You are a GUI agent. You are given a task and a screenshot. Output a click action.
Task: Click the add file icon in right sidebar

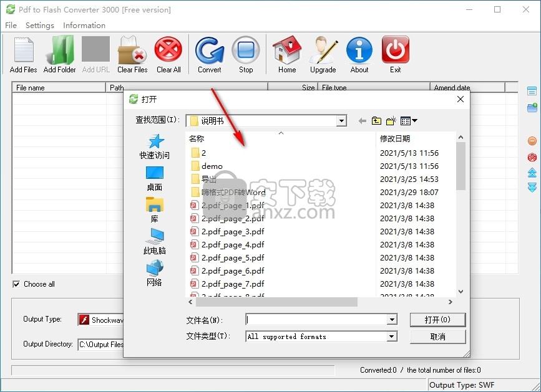coord(532,91)
